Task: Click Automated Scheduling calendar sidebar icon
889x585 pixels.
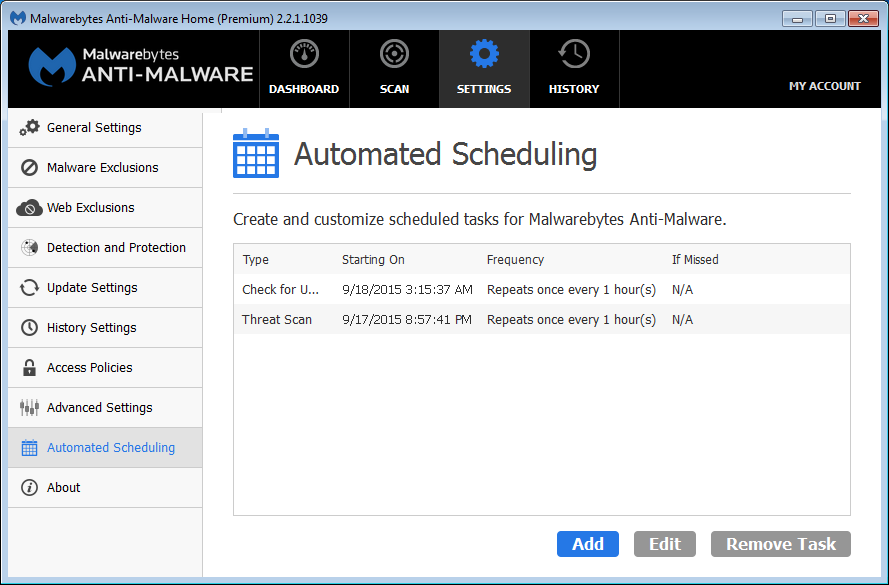Action: pyautogui.click(x=29, y=448)
